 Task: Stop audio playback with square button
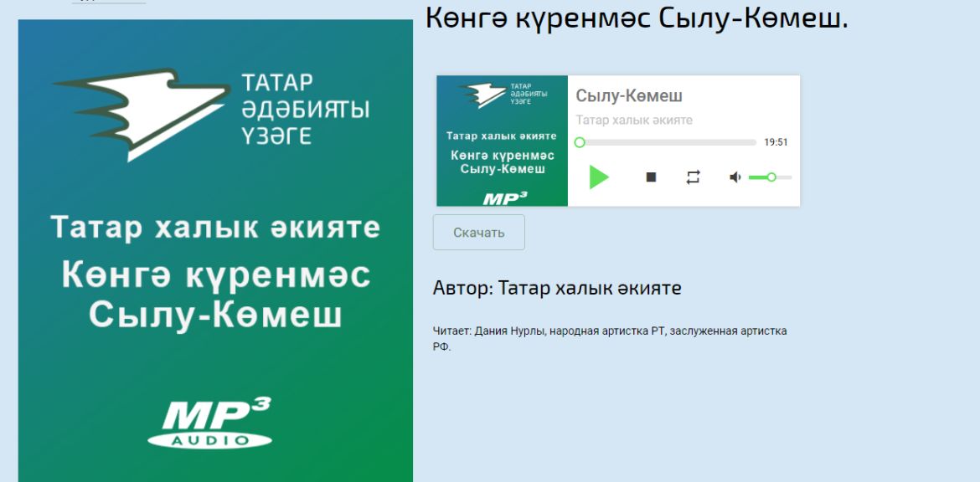coord(651,177)
